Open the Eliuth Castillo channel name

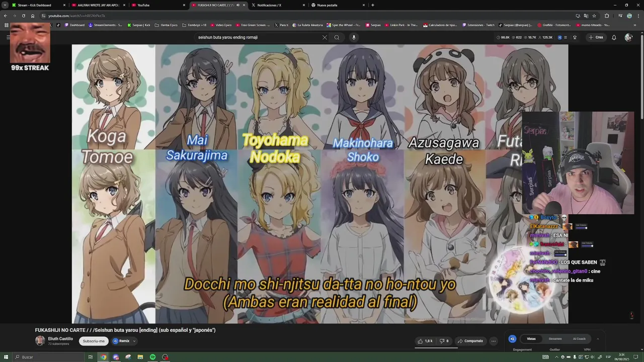tap(60, 339)
